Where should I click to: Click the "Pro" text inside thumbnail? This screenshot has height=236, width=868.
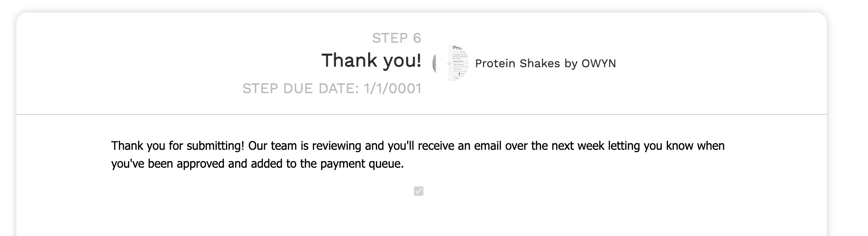coord(457,48)
